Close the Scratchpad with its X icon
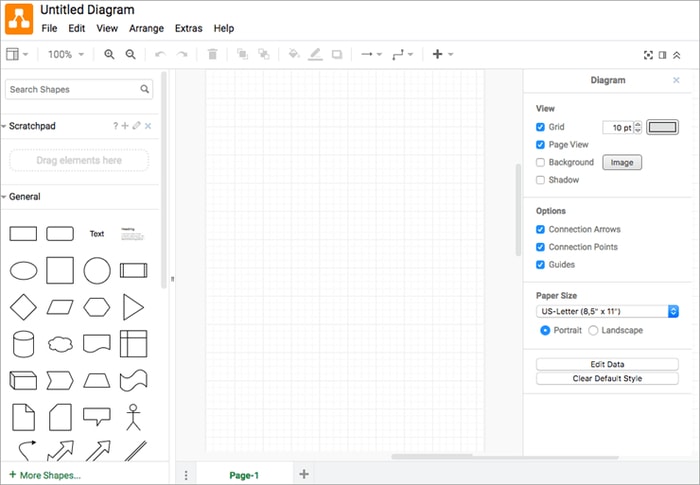Viewport: 700px width, 485px height. 148,126
